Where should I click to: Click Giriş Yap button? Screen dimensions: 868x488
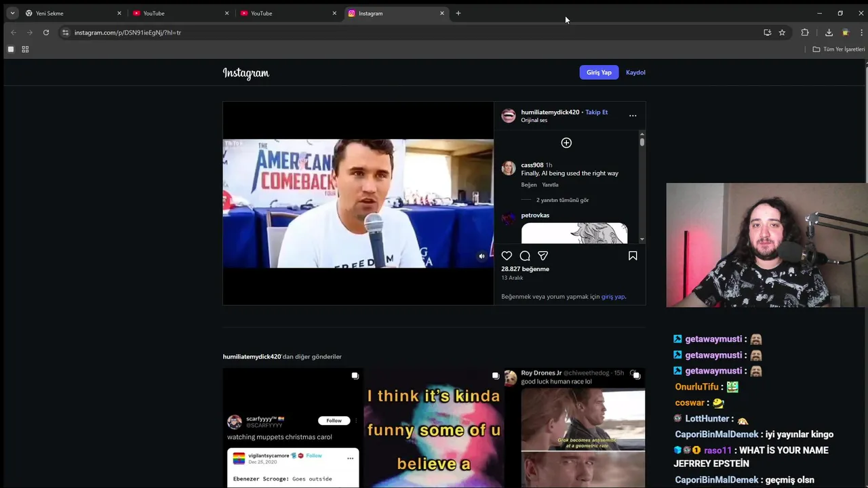point(599,73)
